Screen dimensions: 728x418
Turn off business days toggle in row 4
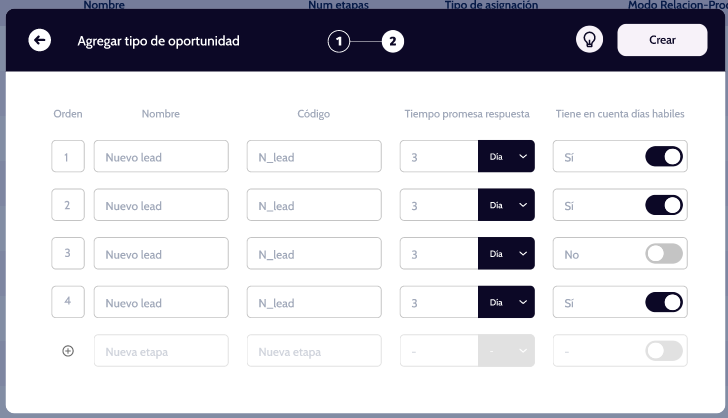tap(664, 303)
